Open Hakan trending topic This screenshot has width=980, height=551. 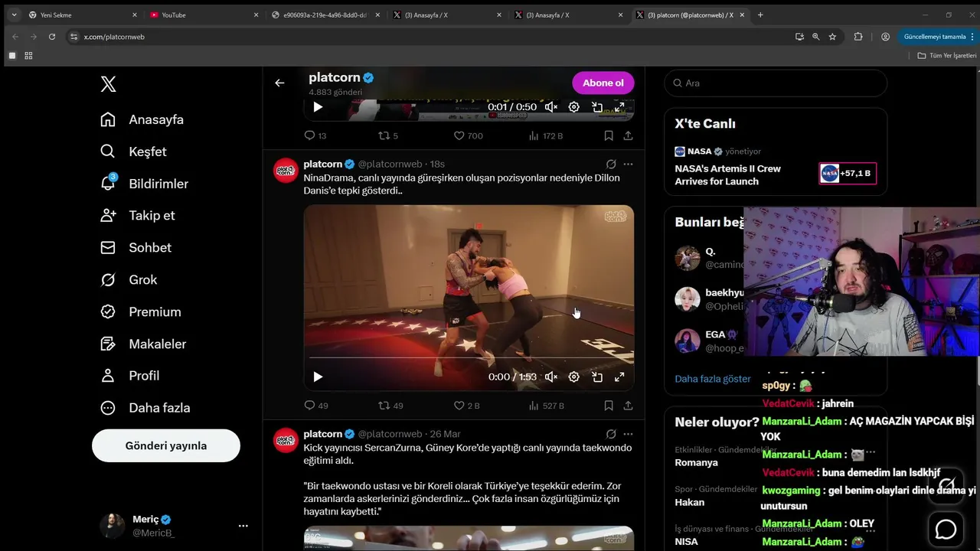[x=689, y=502]
